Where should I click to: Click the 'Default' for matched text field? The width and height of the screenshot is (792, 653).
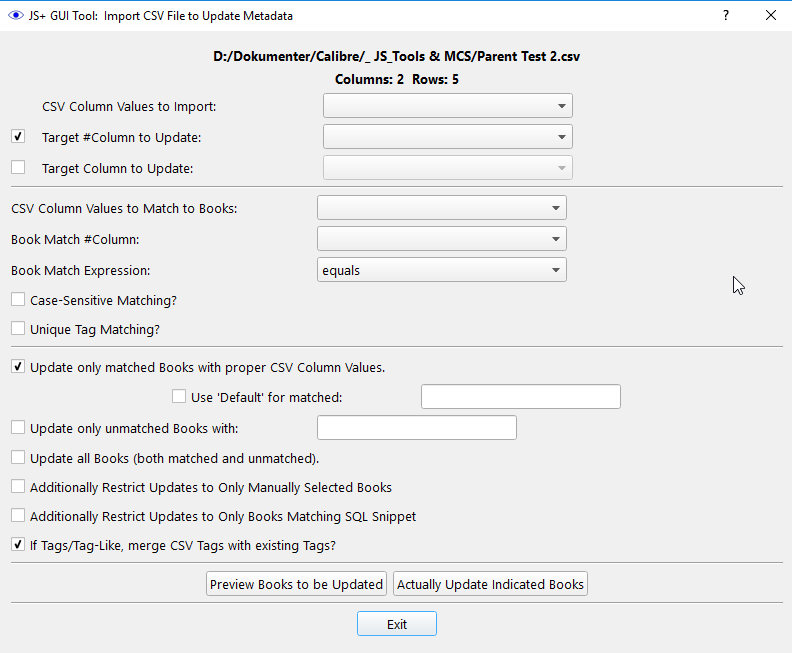tap(520, 397)
